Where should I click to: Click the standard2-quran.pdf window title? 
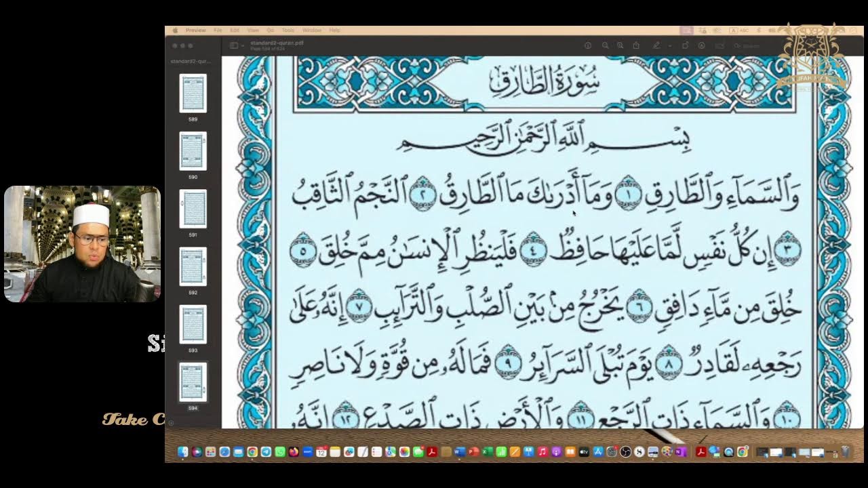[277, 43]
